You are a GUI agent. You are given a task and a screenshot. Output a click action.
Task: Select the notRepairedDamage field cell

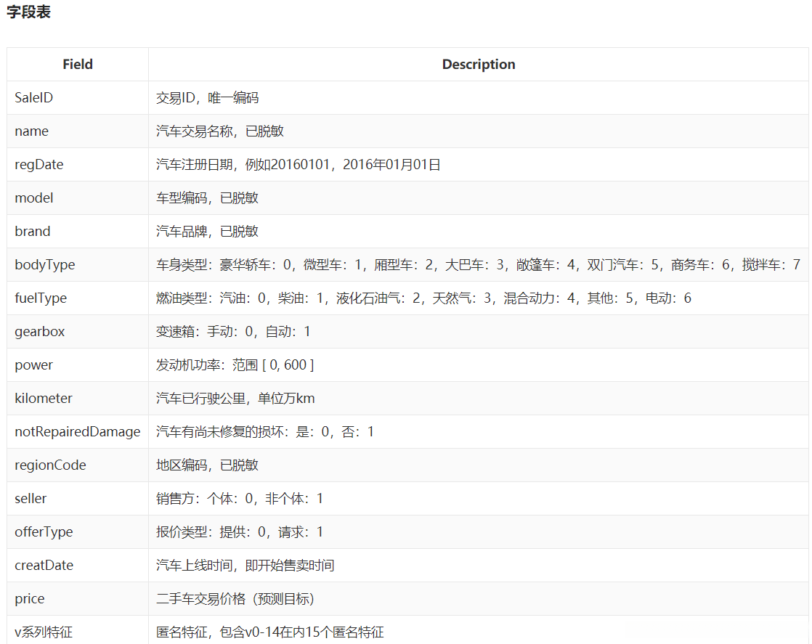tap(78, 432)
